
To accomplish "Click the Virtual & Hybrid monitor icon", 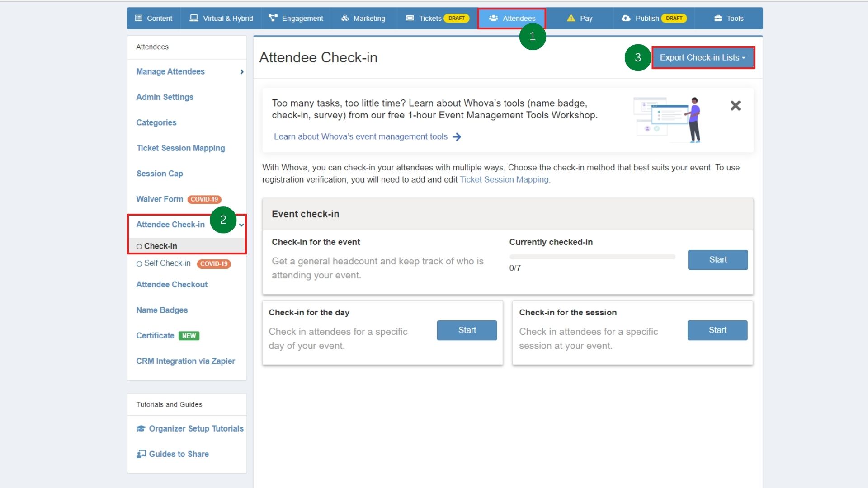I will pos(194,18).
